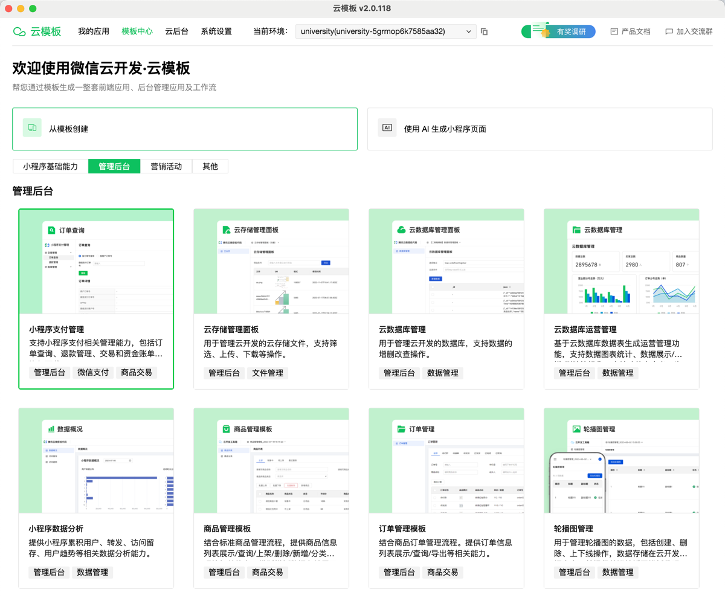Screen dimensions: 726x596
Task: Click 商品交易 tag on 订单管理模板 card
Action: point(443,572)
